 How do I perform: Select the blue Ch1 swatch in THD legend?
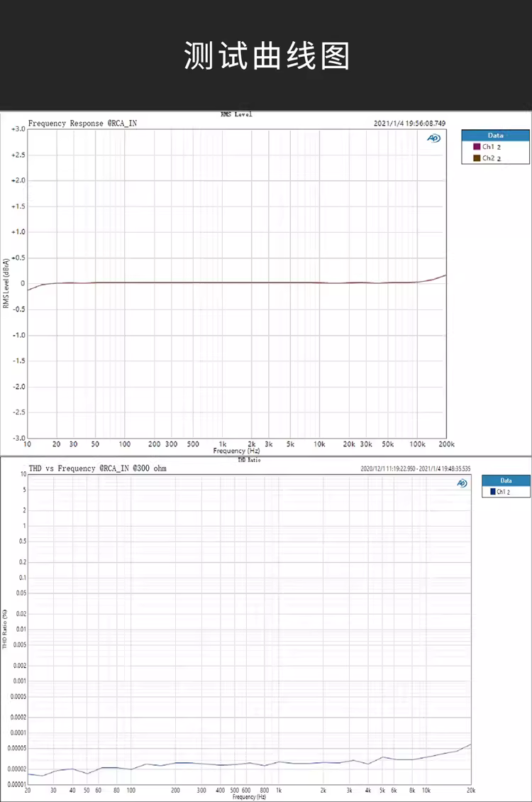[492, 491]
